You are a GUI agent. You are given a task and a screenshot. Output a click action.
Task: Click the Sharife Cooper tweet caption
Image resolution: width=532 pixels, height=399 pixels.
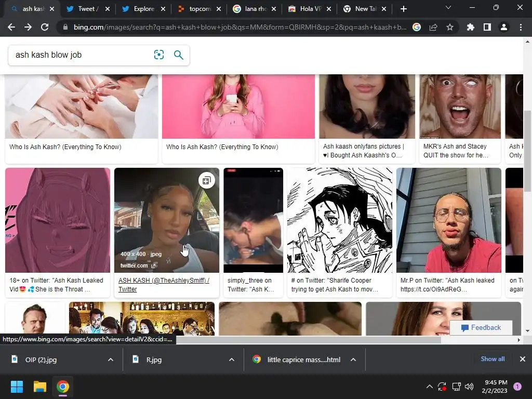[335, 285]
